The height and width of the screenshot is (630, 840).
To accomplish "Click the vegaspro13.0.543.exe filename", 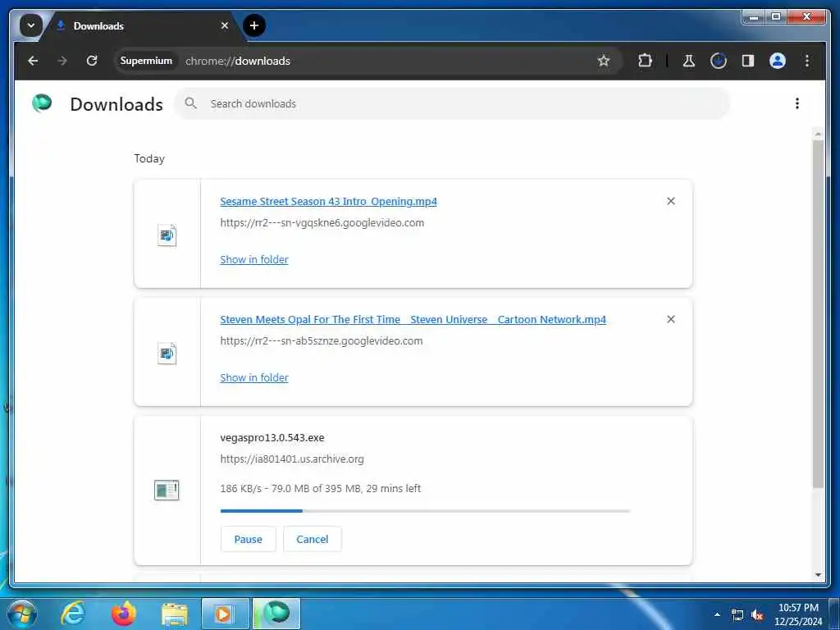I will pyautogui.click(x=272, y=438).
